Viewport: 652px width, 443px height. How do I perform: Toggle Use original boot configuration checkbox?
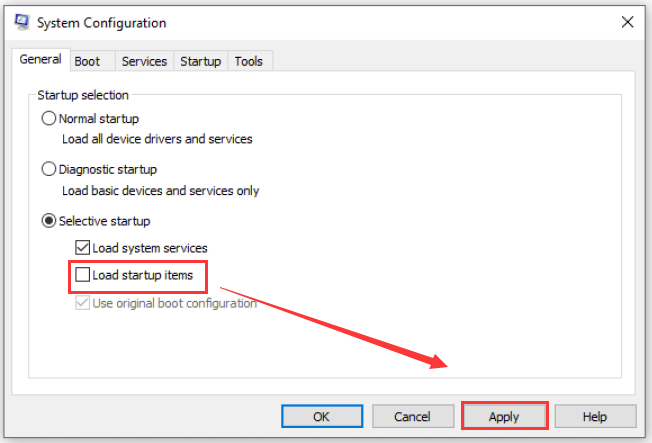(x=82, y=303)
